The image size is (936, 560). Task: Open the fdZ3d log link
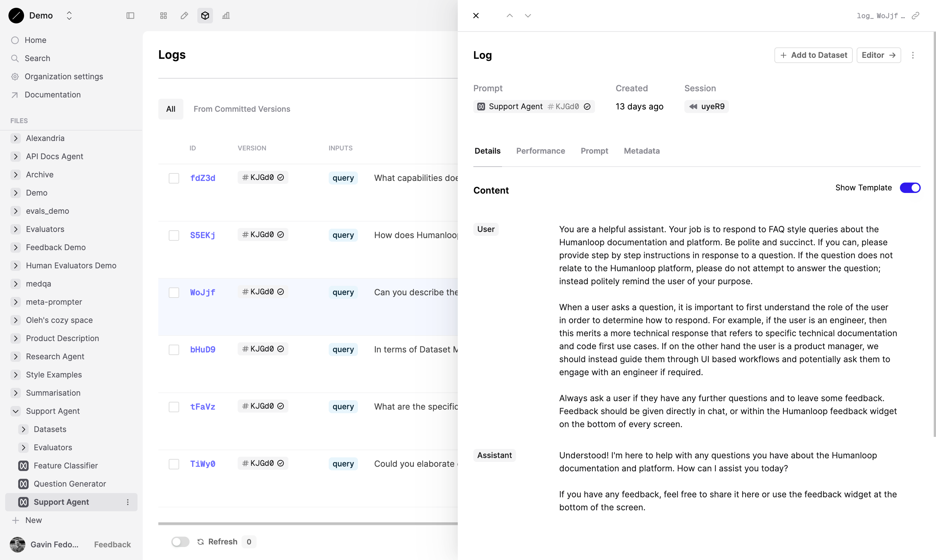coord(203,178)
